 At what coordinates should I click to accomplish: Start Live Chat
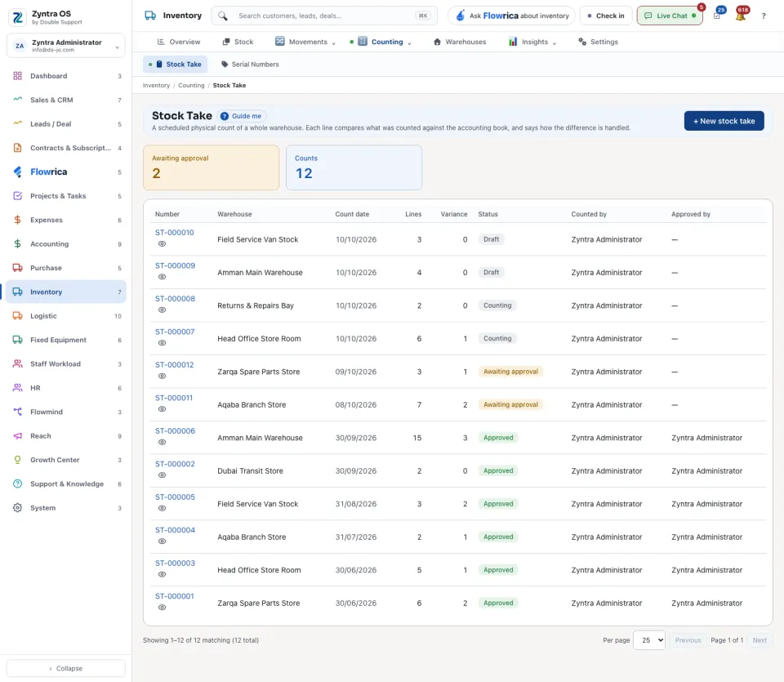click(670, 16)
